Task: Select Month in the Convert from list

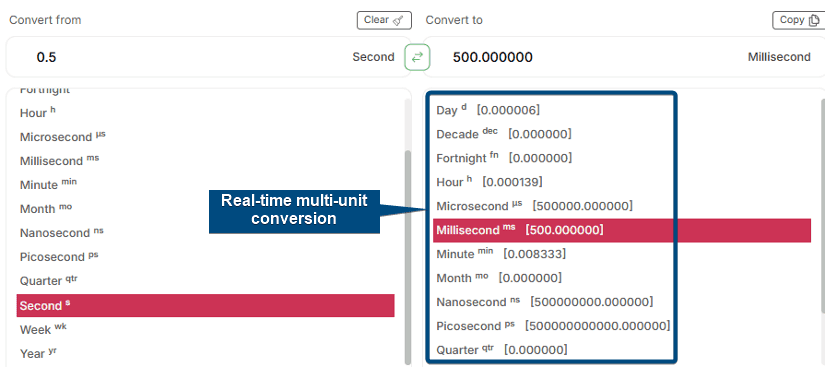Action: click(x=205, y=209)
